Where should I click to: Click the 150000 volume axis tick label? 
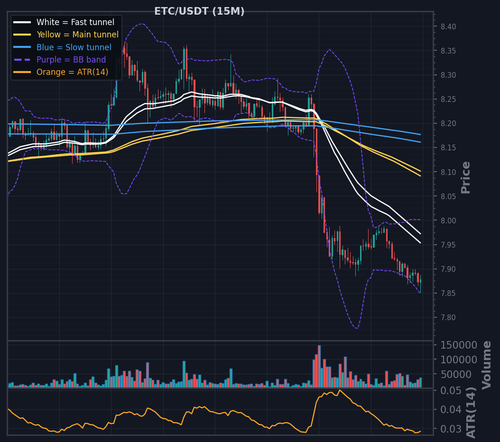(459, 345)
